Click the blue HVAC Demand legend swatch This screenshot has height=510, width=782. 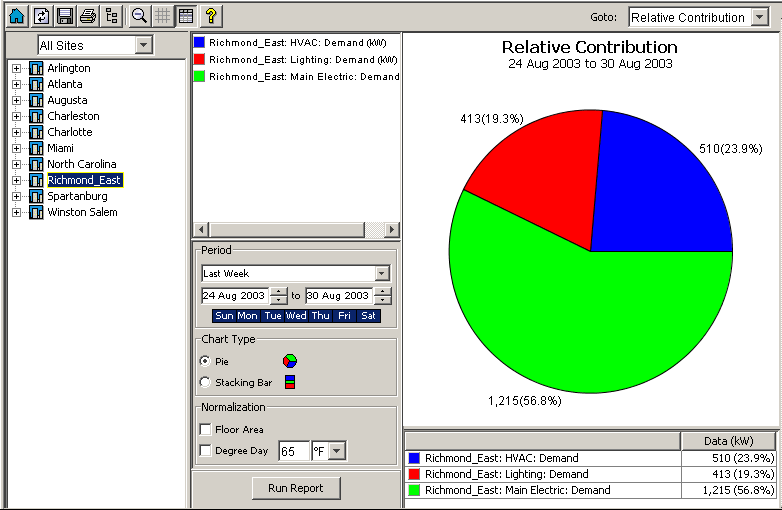click(200, 43)
